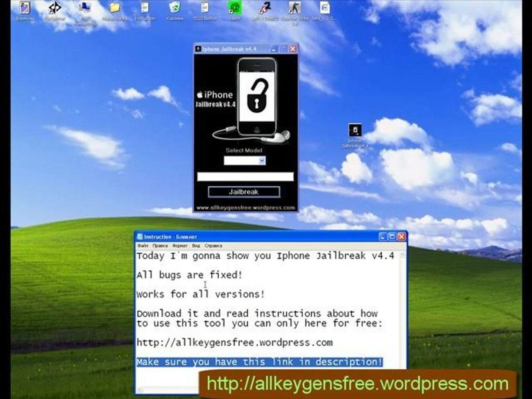This screenshot has width=532, height=399.
Task: Close the Iphone Jailbreak v4.4 window
Action: pyautogui.click(x=293, y=49)
